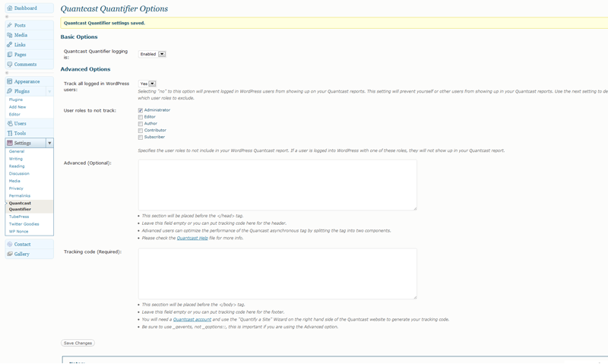Viewport: 608px width, 364px height.
Task: Check the Author role checkbox
Action: pyautogui.click(x=141, y=124)
